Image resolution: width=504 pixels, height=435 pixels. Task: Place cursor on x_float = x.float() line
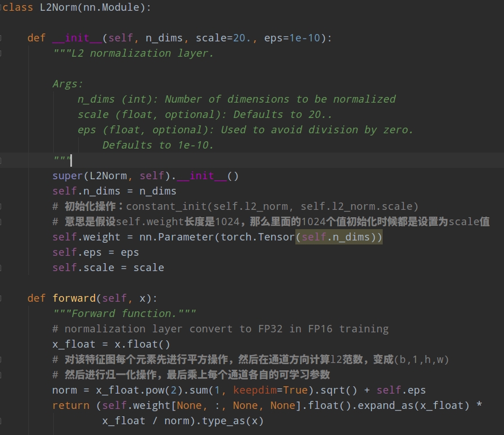[111, 344]
